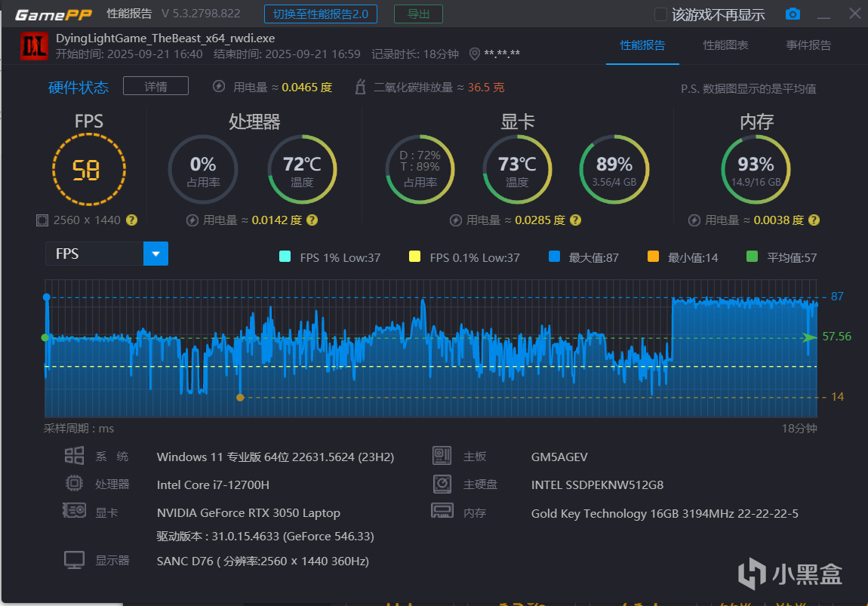Tick 该游戏不再显示 checkbox
Viewport: 868px width, 606px height.
(660, 14)
